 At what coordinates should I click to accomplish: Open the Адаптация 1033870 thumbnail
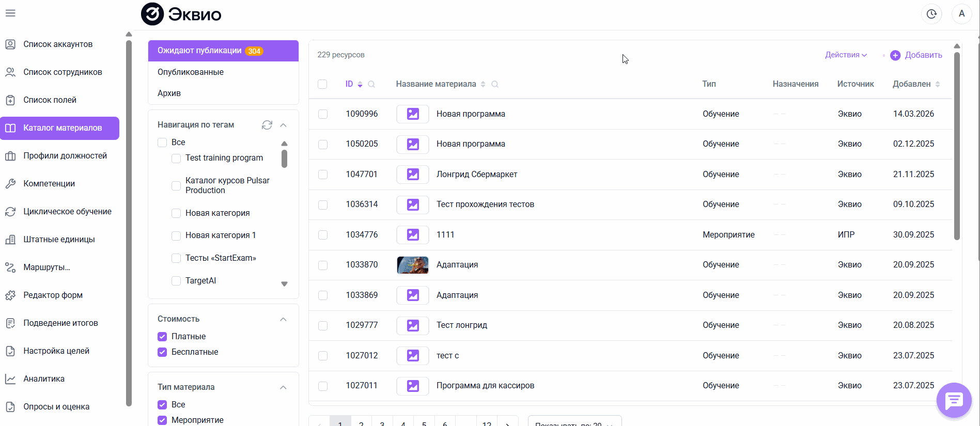413,265
